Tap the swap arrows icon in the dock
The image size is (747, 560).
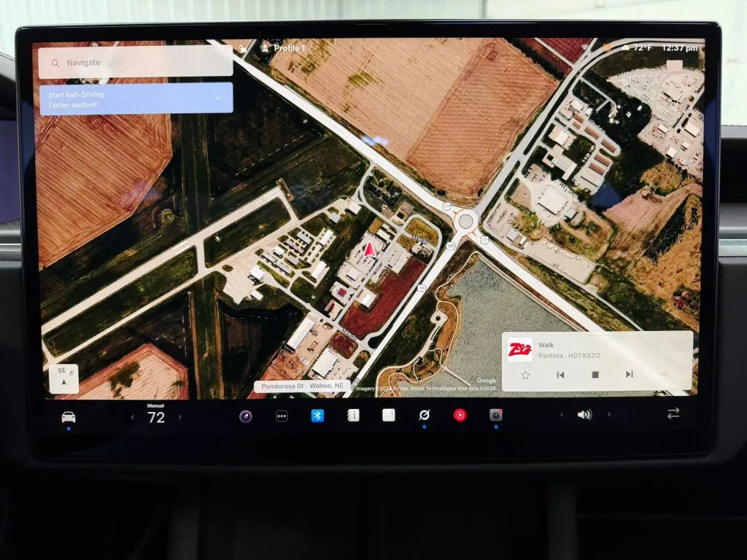[673, 413]
